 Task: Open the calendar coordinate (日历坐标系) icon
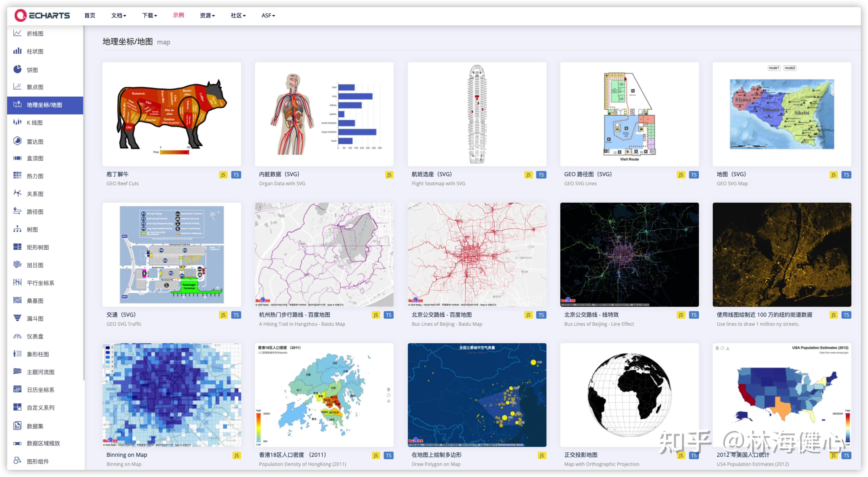pos(17,389)
